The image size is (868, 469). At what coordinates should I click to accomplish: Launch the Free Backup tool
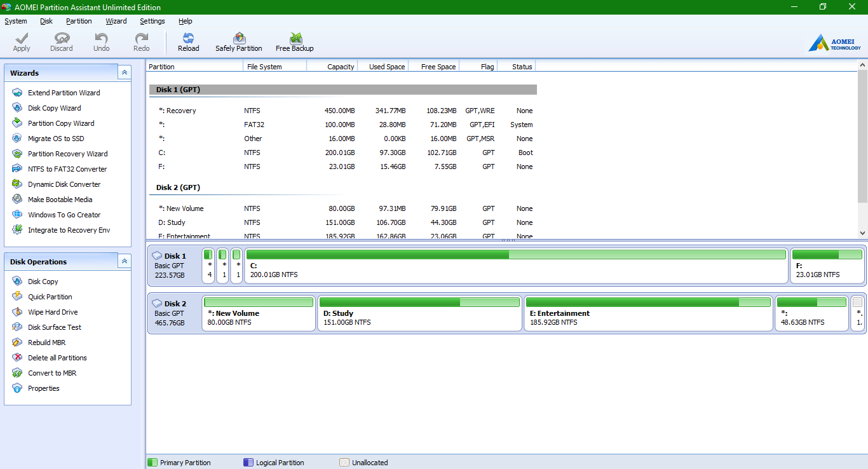pyautogui.click(x=295, y=43)
